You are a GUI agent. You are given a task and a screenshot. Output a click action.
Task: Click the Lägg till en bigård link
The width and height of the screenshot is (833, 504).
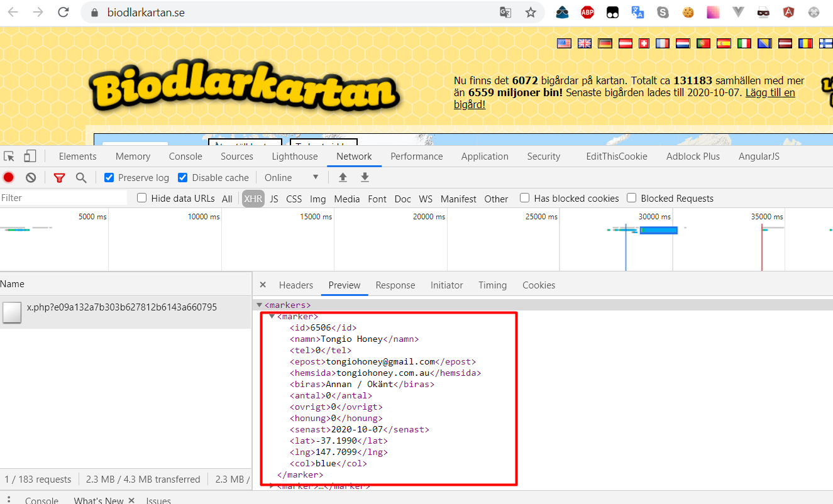[624, 99]
